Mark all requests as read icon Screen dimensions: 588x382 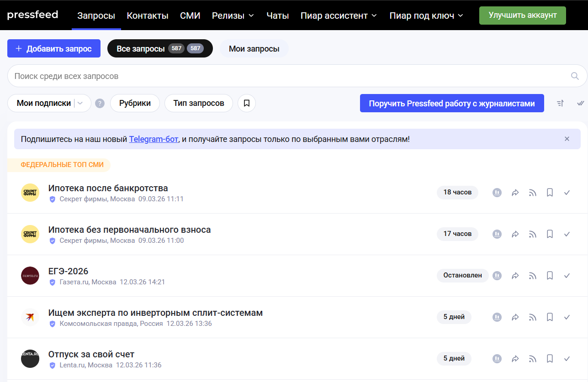point(580,103)
